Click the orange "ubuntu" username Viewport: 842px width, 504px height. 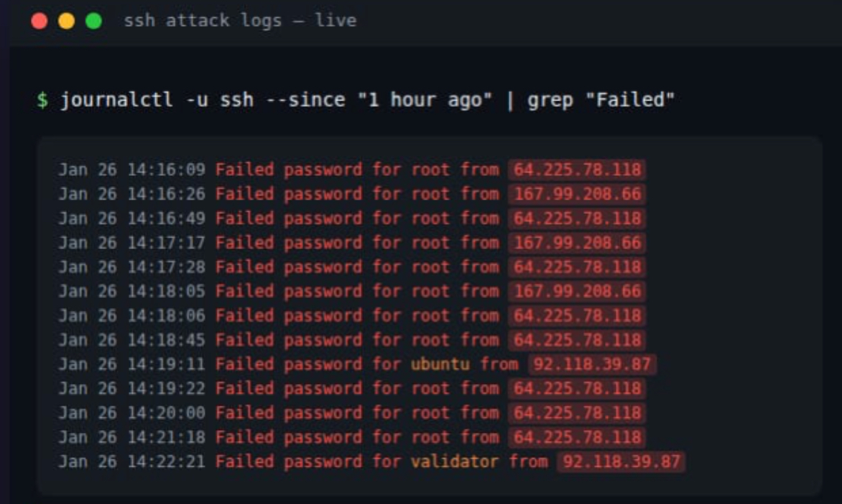tap(440, 364)
